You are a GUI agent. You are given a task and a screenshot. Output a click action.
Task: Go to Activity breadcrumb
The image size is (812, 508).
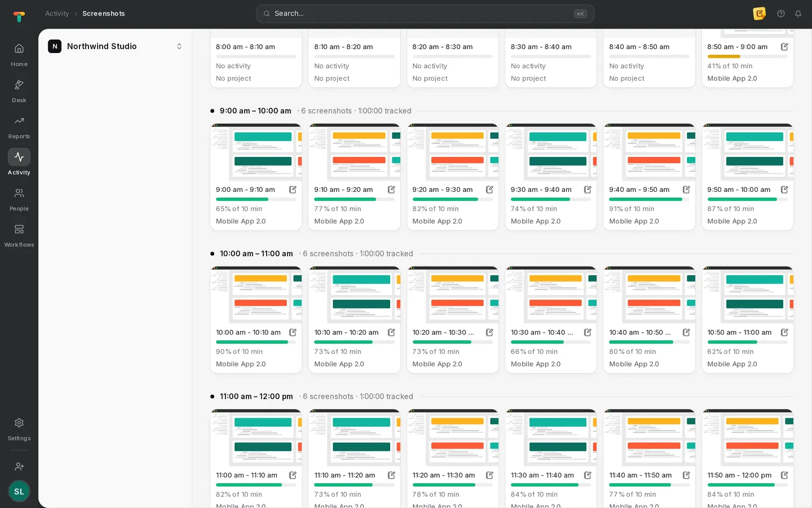[57, 14]
